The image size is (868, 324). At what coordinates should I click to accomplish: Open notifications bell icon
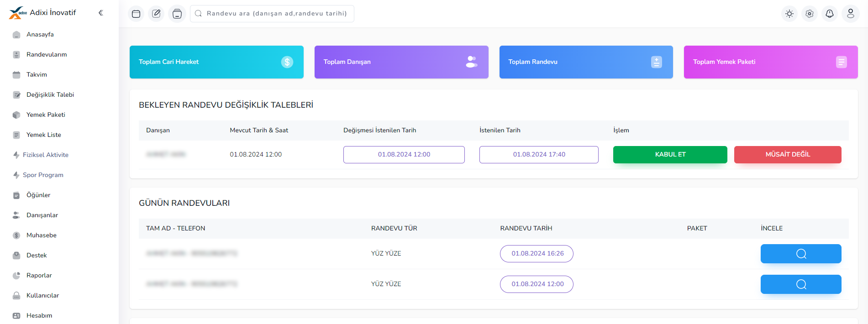[x=830, y=14]
